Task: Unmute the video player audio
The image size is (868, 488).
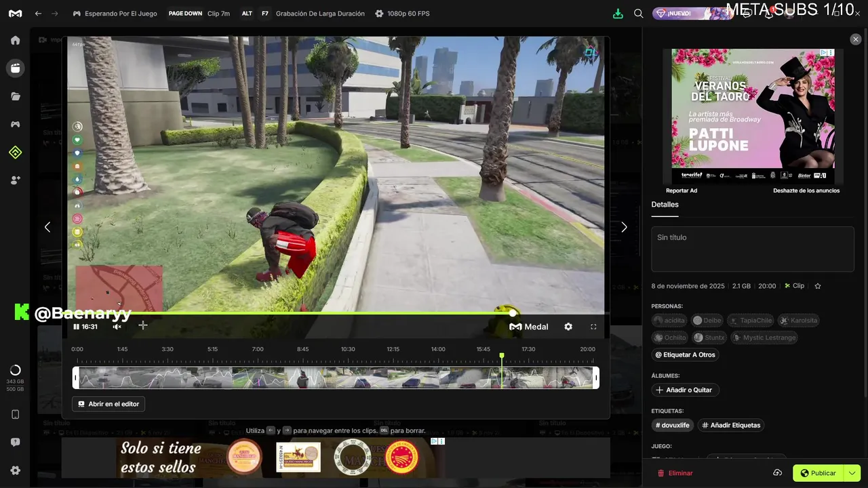Action: coord(117,327)
